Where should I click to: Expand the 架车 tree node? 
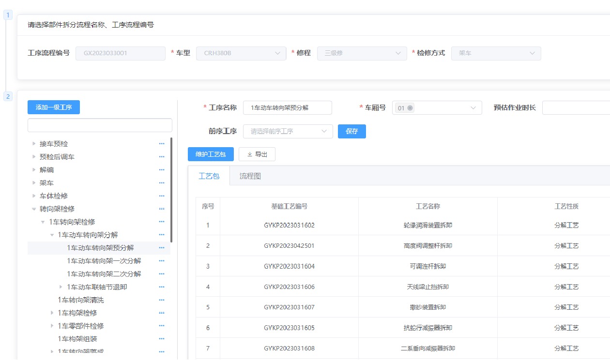point(34,183)
